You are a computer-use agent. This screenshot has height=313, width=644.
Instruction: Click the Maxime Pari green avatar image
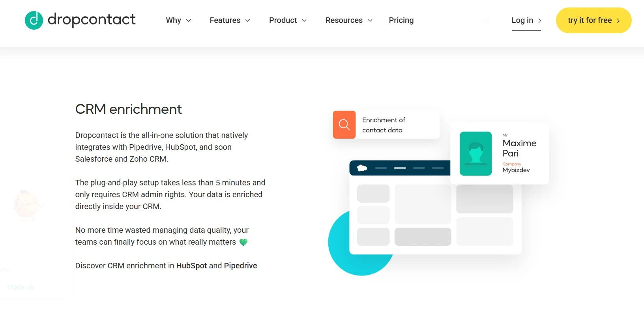coord(476,154)
